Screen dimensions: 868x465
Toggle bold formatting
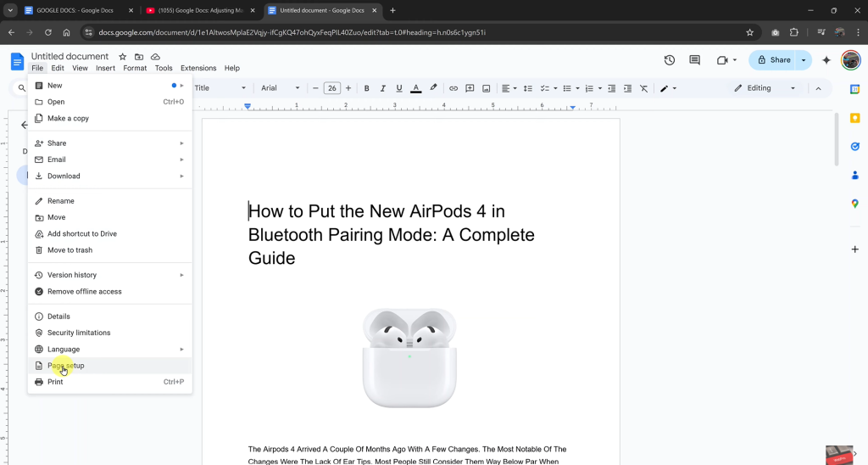pos(366,88)
